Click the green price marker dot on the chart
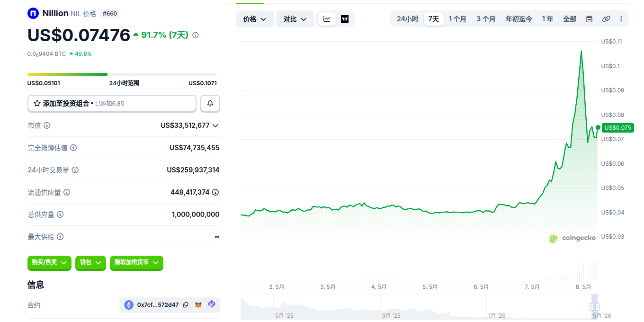Screen dimensions: 644x322 point(598,127)
